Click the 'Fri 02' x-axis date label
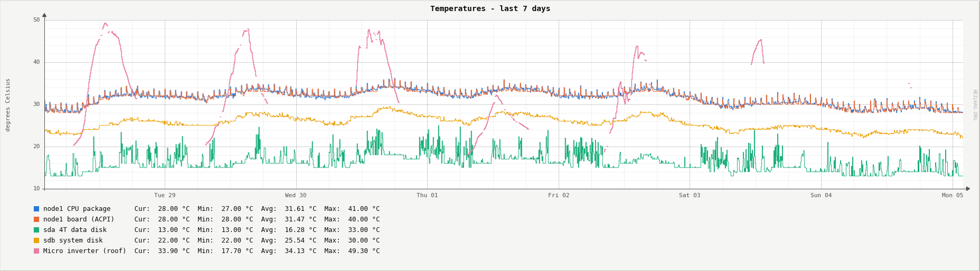The height and width of the screenshot is (271, 980). tap(559, 195)
